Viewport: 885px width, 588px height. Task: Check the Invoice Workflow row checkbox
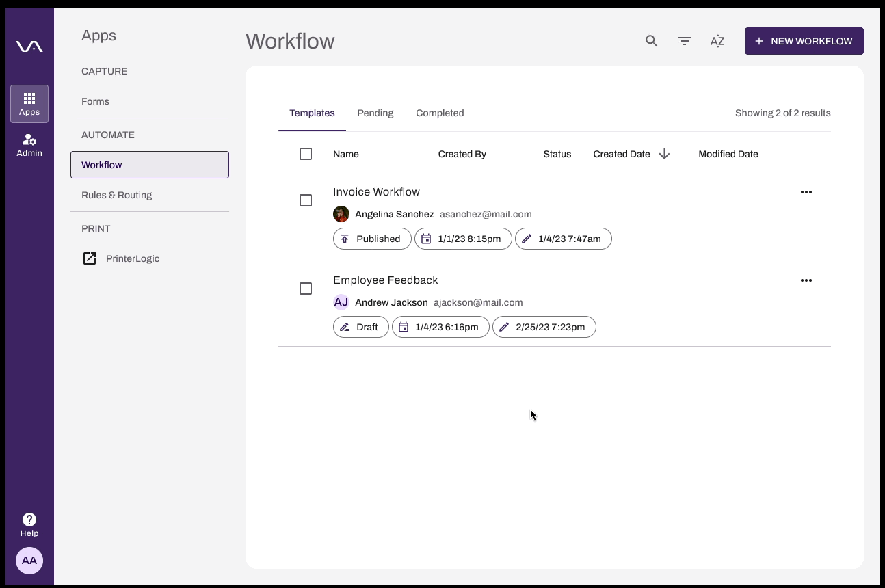point(306,200)
